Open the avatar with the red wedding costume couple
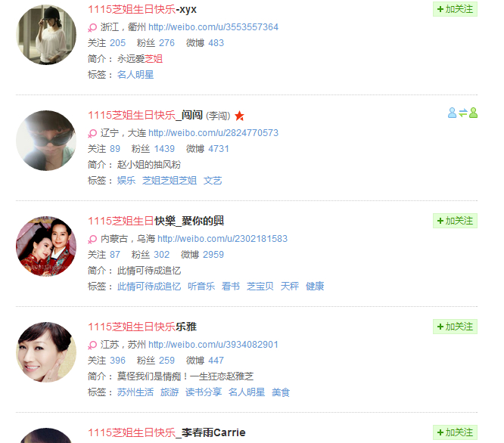This screenshot has width=504, height=443. [46, 246]
